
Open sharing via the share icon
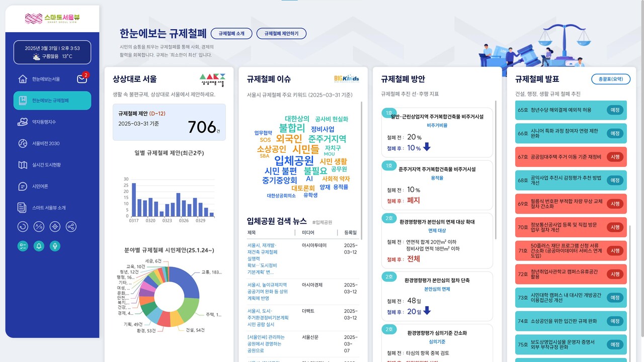tap(71, 226)
